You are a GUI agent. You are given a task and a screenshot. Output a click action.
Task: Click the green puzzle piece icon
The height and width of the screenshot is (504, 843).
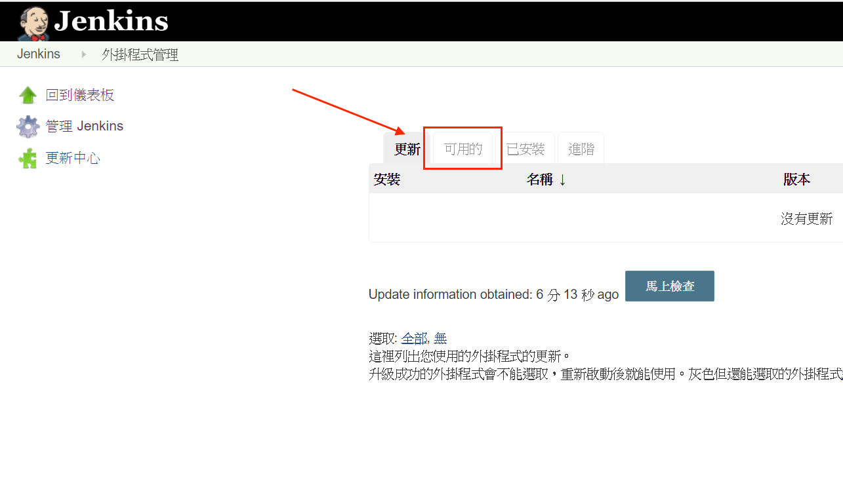tap(28, 159)
